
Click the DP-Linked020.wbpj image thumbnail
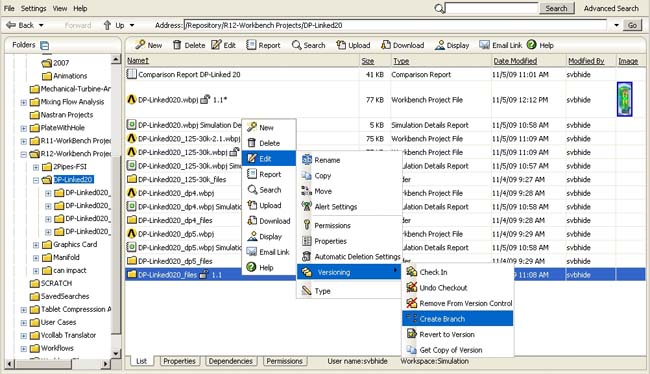tap(624, 99)
